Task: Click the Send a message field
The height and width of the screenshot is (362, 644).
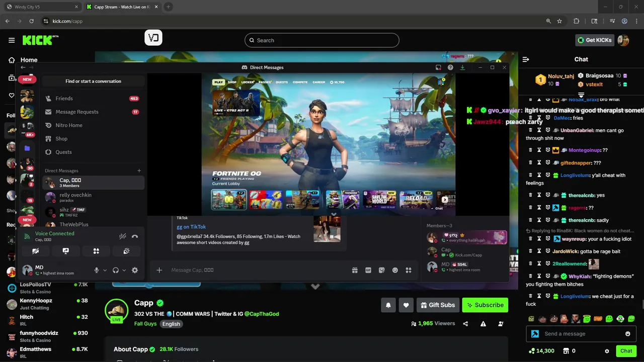Action: pyautogui.click(x=581, y=334)
